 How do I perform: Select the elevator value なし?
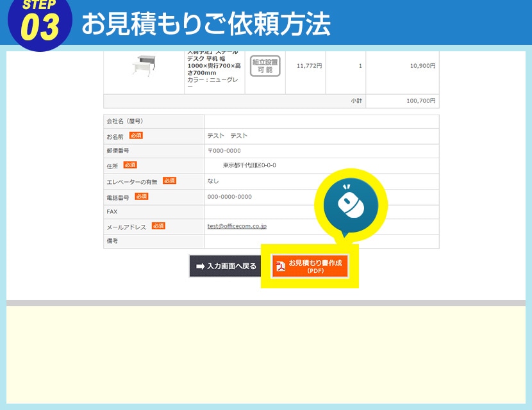213,181
